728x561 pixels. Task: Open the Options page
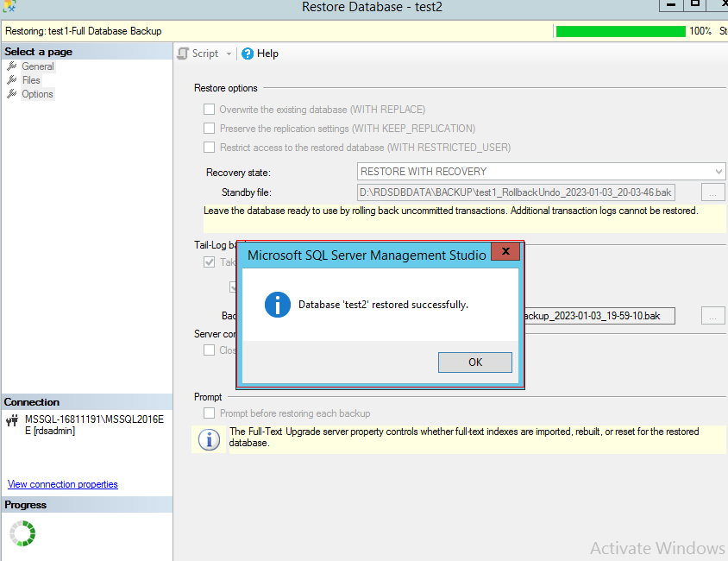pos(38,94)
